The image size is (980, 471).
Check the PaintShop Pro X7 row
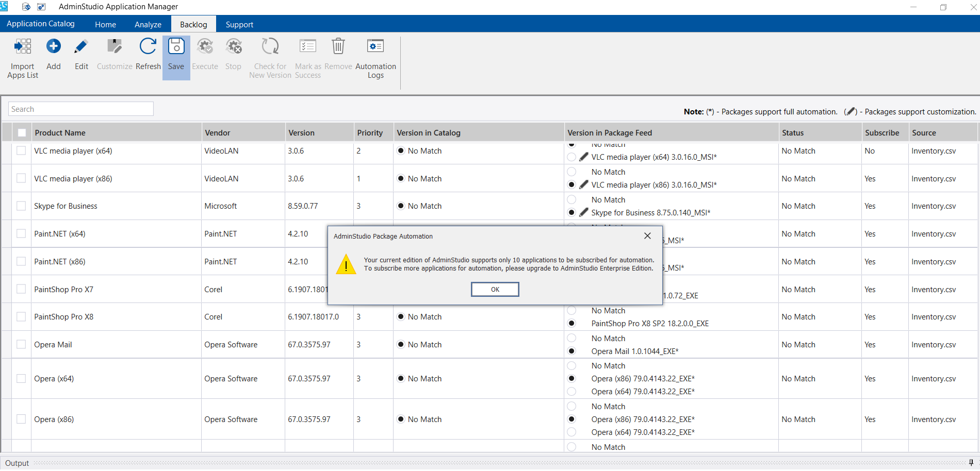pos(21,289)
